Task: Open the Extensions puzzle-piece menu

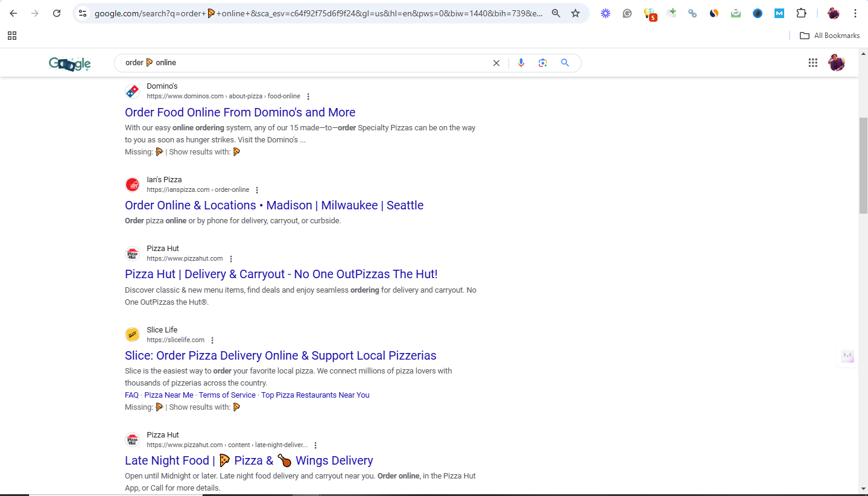Action: tap(801, 13)
